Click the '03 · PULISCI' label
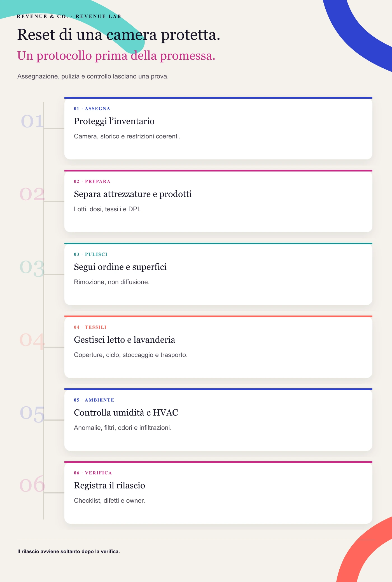This screenshot has height=582, width=392. pyautogui.click(x=91, y=254)
